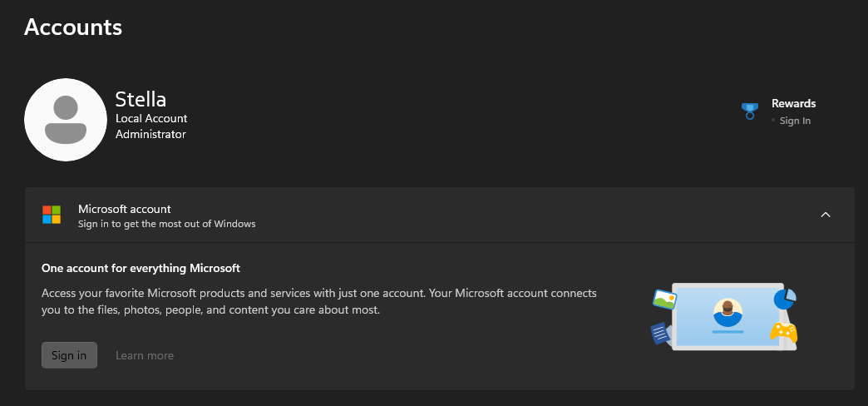868x406 pixels.
Task: Click the Microsoft four-color logo icon
Action: (x=52, y=215)
